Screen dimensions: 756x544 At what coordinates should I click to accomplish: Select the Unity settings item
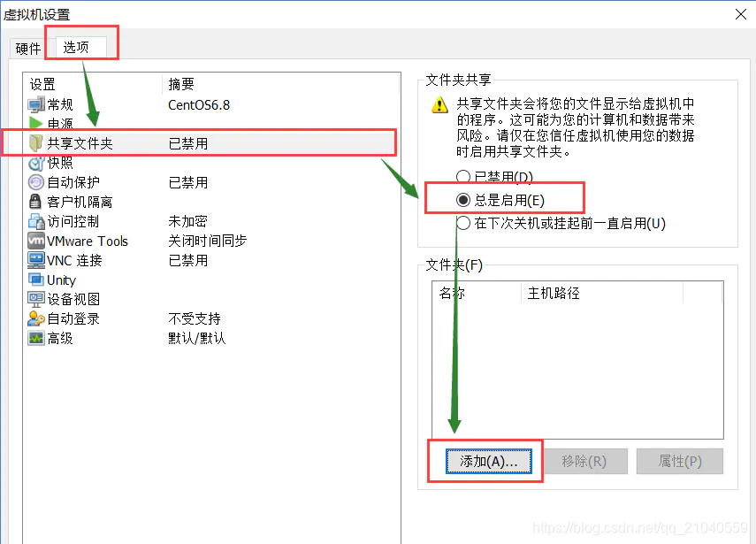coord(57,280)
